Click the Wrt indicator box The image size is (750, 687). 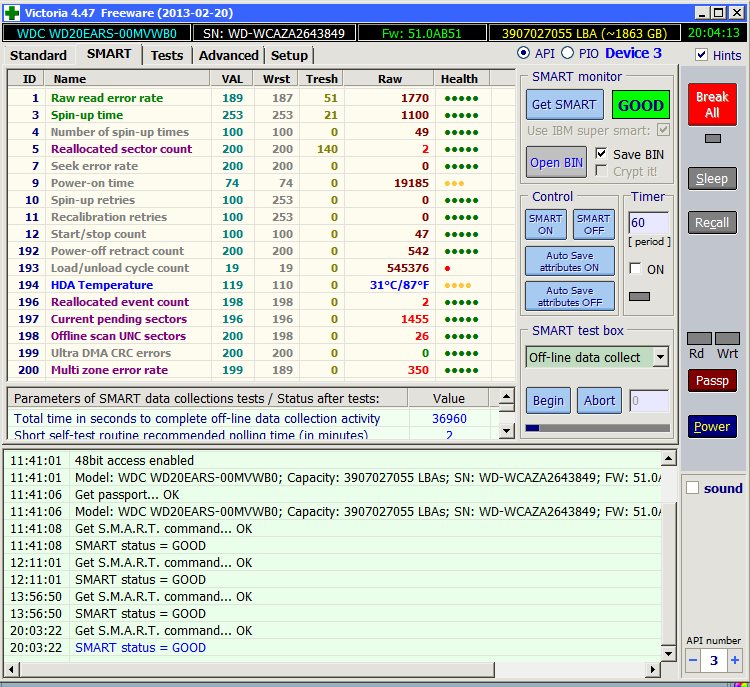(728, 339)
